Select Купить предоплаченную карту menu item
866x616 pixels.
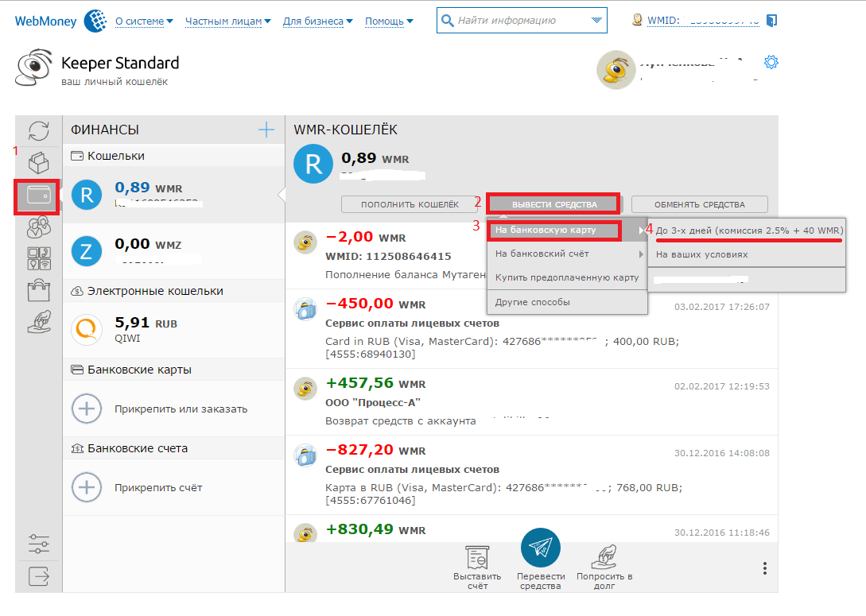[567, 277]
